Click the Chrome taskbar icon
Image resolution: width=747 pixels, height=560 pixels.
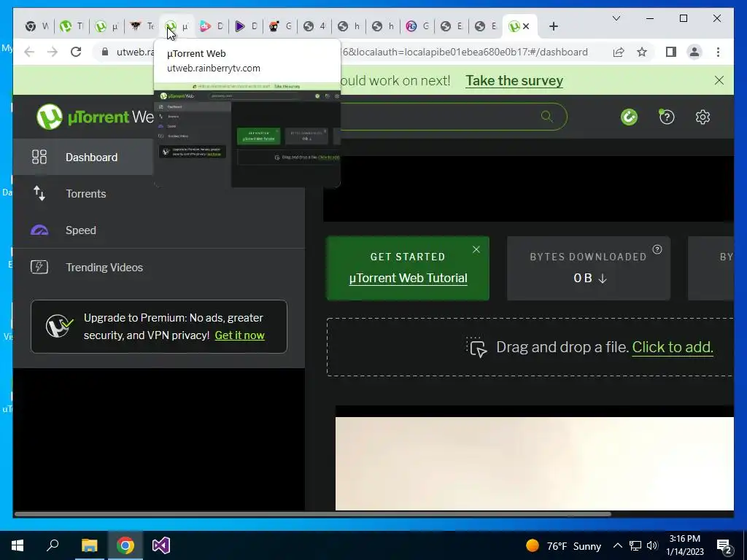pos(125,545)
